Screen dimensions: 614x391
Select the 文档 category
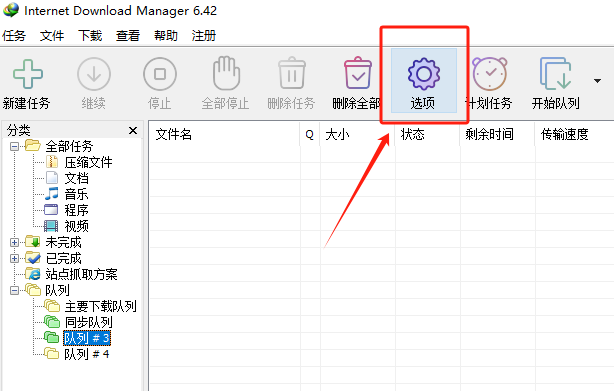click(76, 178)
